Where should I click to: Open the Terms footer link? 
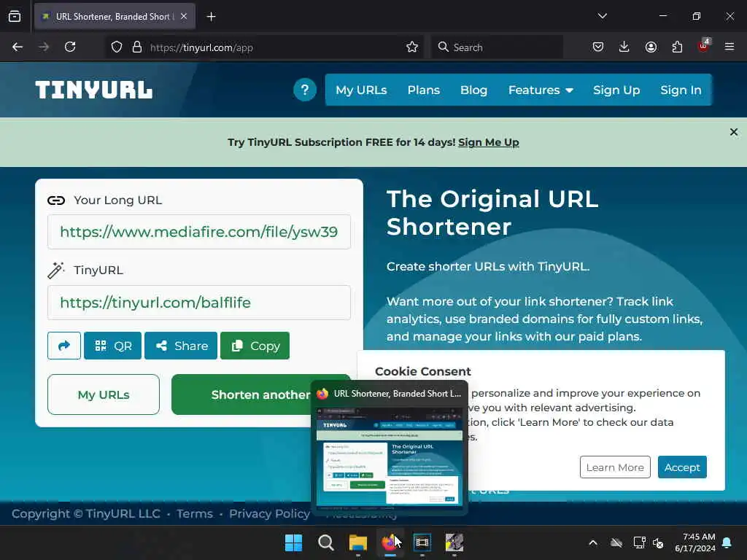coord(194,514)
